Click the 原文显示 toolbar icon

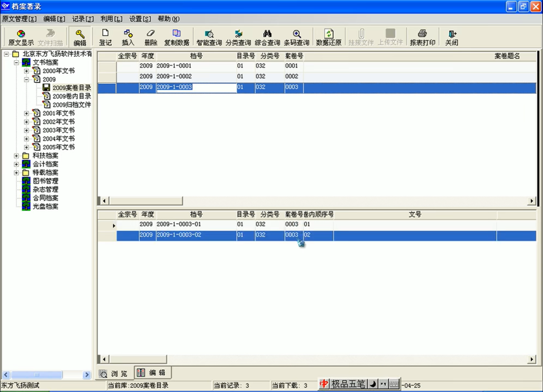click(x=21, y=34)
